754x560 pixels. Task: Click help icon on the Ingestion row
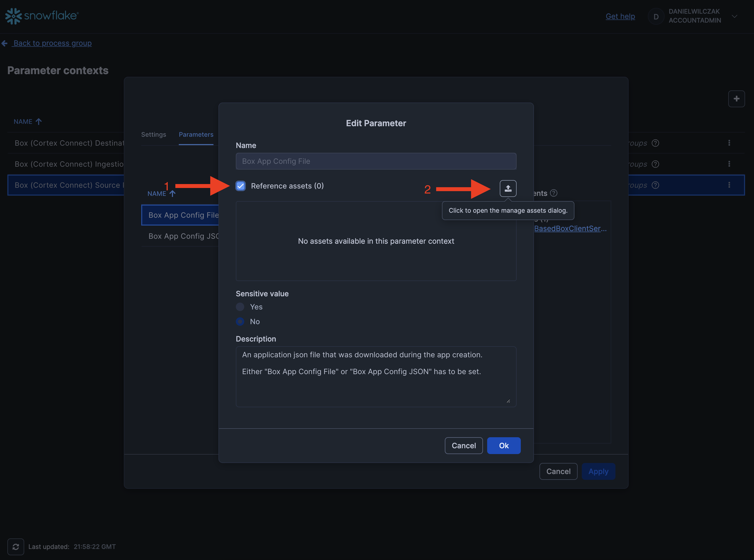pos(655,164)
